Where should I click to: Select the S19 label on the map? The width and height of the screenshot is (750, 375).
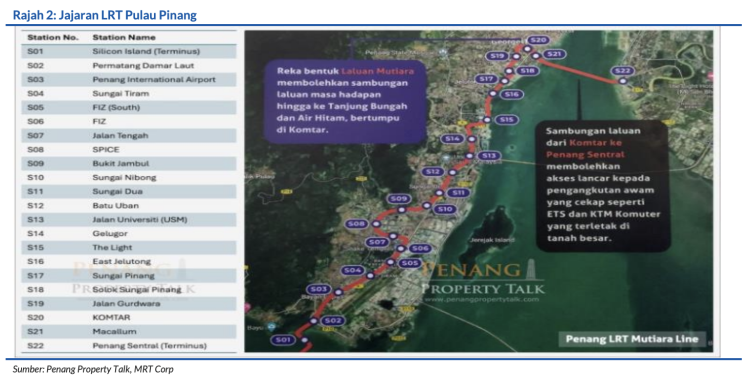[x=498, y=56]
